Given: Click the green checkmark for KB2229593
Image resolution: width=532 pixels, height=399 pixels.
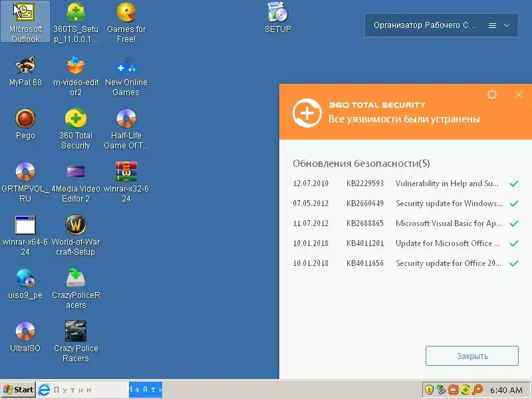Looking at the screenshot, I should 513,184.
